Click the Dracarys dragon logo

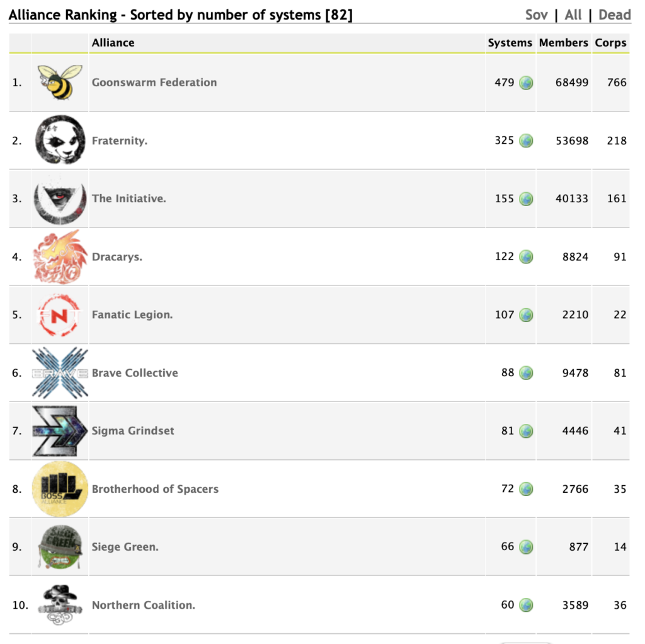[60, 256]
